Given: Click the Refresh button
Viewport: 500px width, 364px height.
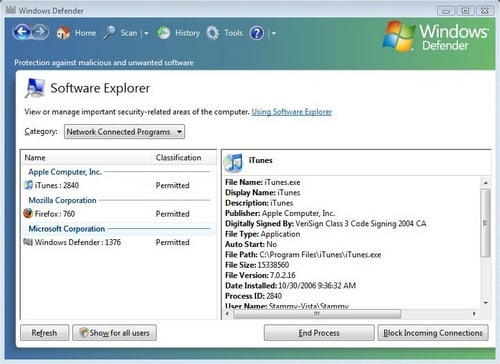Looking at the screenshot, I should pyautogui.click(x=44, y=333).
